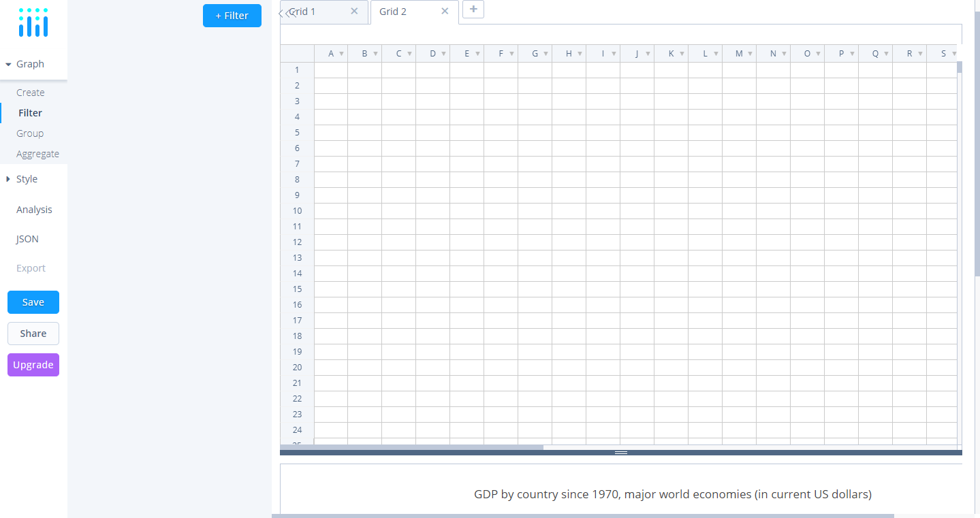Select row 20 header
Screen dimensions: 980x518
pos(297,368)
